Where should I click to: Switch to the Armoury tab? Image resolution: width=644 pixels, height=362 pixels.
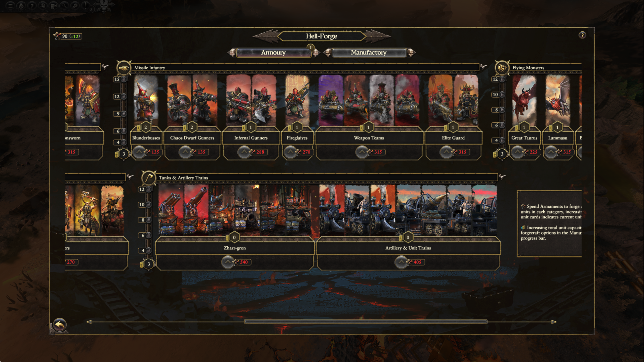273,53
